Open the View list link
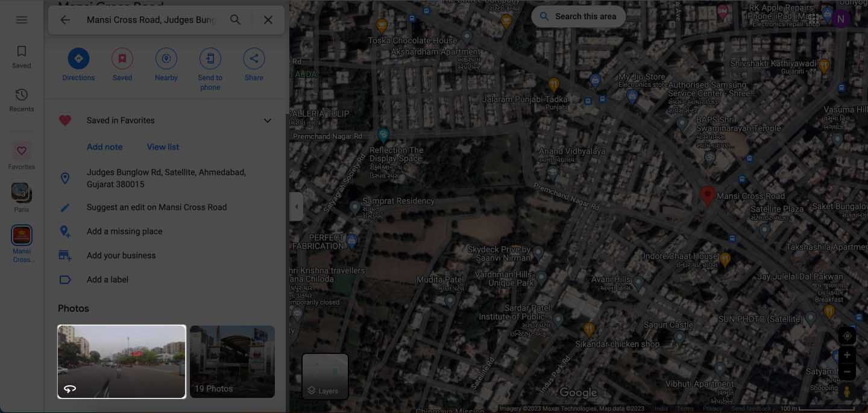The width and height of the screenshot is (868, 413). 163,147
